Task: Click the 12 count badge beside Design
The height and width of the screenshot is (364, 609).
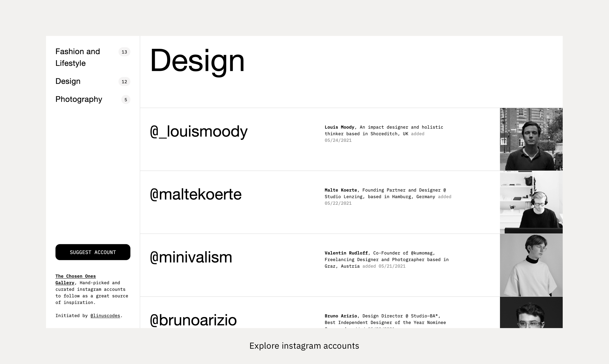Action: [x=124, y=81]
